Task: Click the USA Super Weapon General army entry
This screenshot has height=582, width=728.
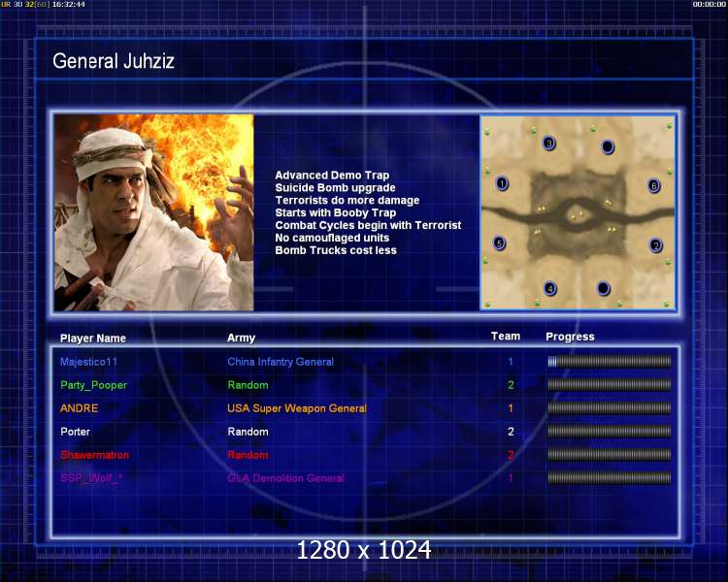Action: 297,408
